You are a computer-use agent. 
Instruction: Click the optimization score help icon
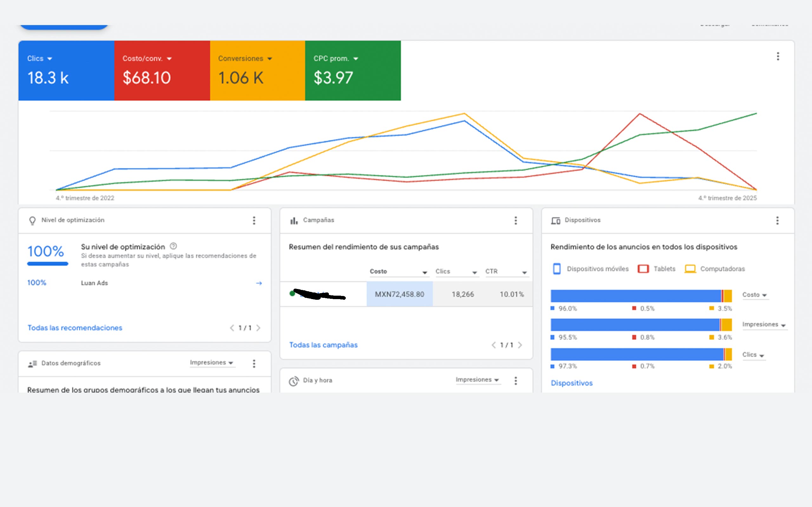[x=173, y=246]
